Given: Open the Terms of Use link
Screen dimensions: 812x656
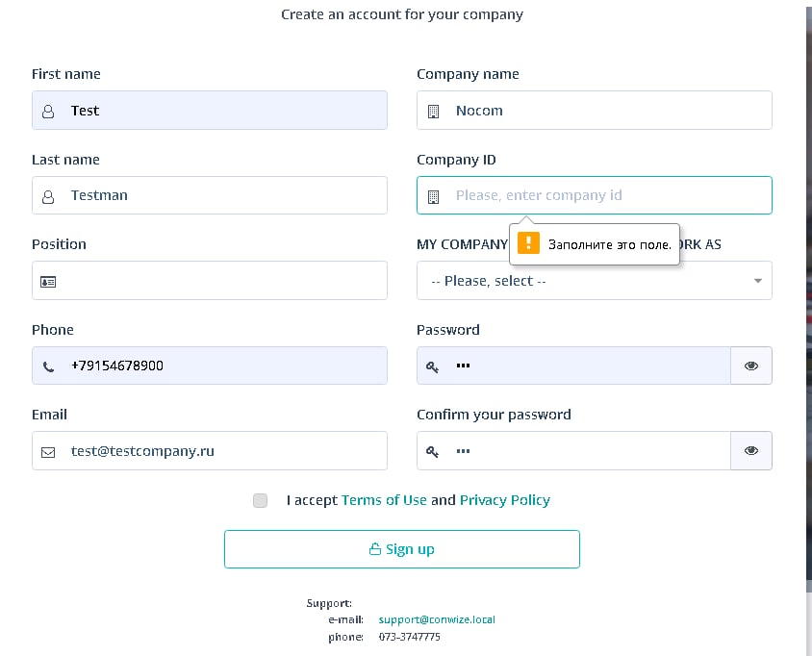Looking at the screenshot, I should (384, 500).
